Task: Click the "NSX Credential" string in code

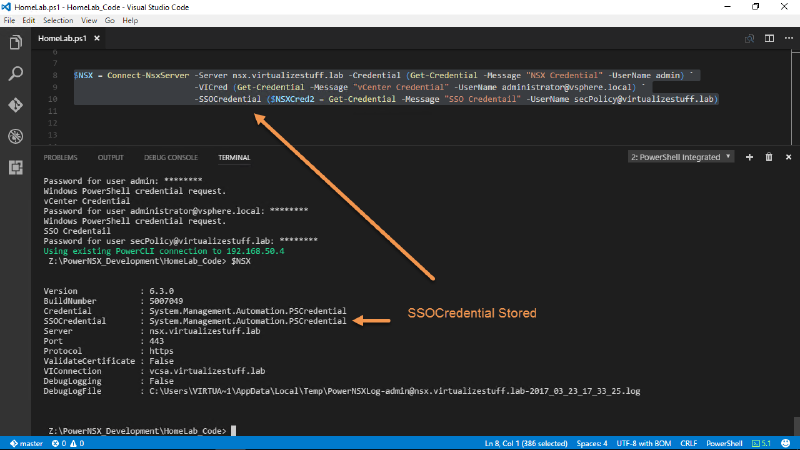Action: coord(564,76)
